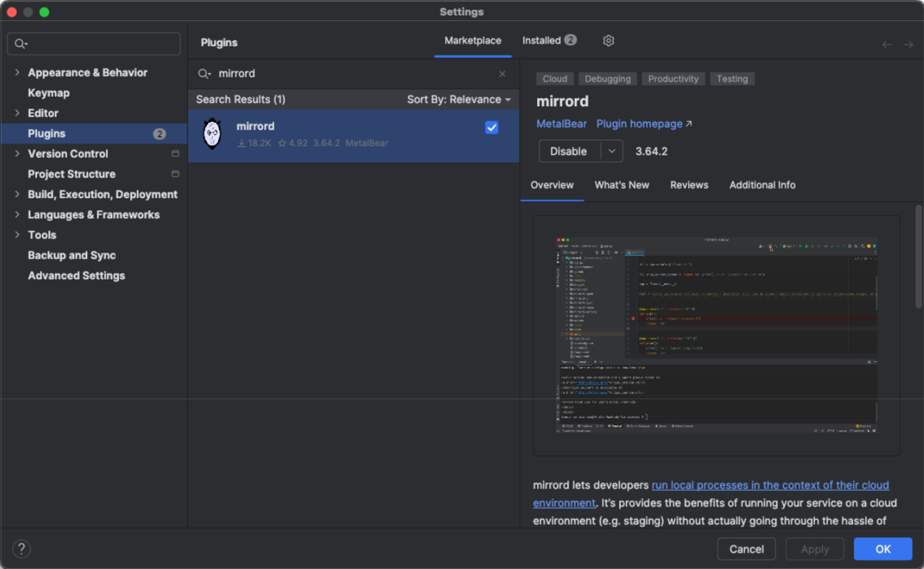Click the plugins settings gear icon

coord(609,41)
